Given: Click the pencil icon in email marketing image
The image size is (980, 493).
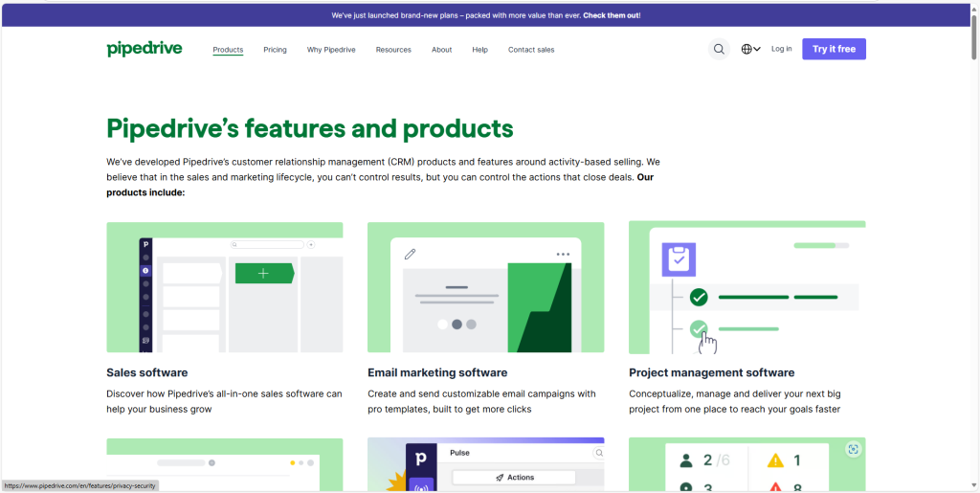Looking at the screenshot, I should pyautogui.click(x=411, y=254).
